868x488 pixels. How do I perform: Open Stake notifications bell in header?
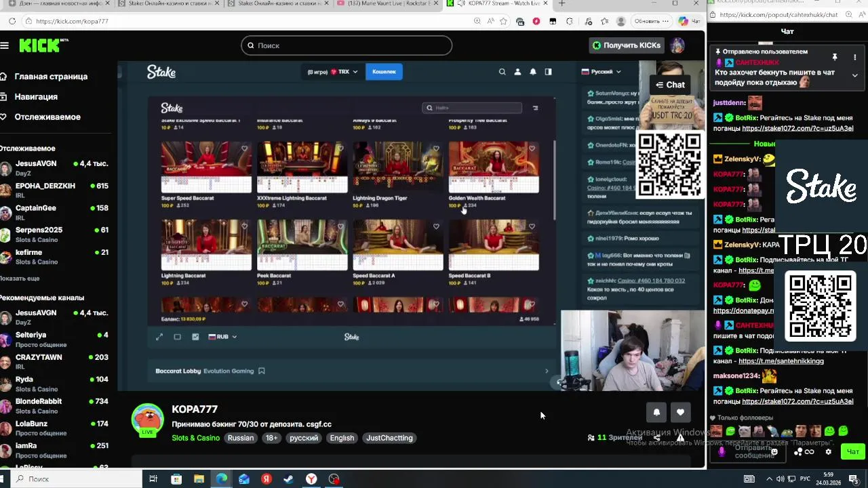[533, 72]
